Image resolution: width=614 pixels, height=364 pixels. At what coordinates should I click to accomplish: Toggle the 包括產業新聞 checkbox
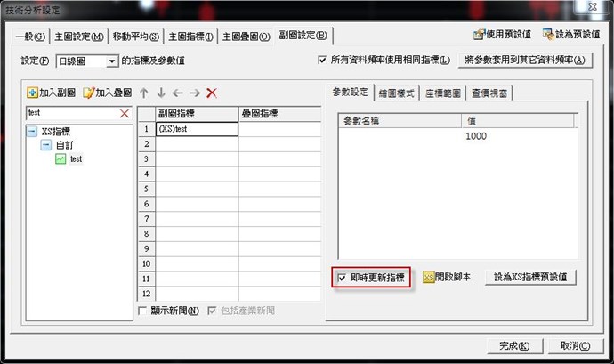click(x=212, y=311)
